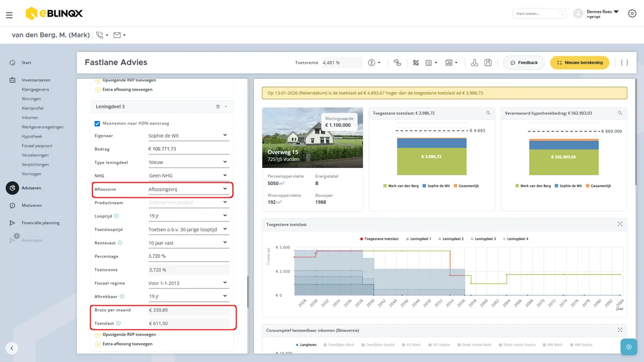Toggle Leningdeel 4 series in chart legend
The height and width of the screenshot is (362, 644).
pyautogui.click(x=515, y=239)
